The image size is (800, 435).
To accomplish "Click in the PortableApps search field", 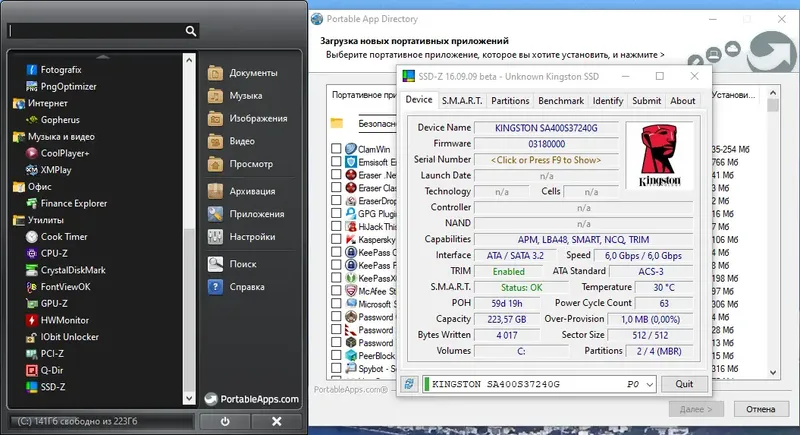I will 97,31.
